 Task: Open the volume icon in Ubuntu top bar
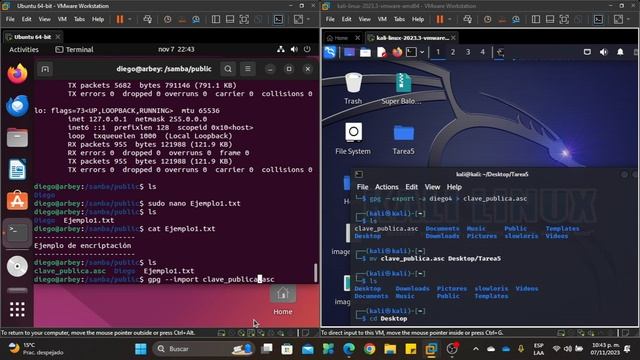click(294, 49)
